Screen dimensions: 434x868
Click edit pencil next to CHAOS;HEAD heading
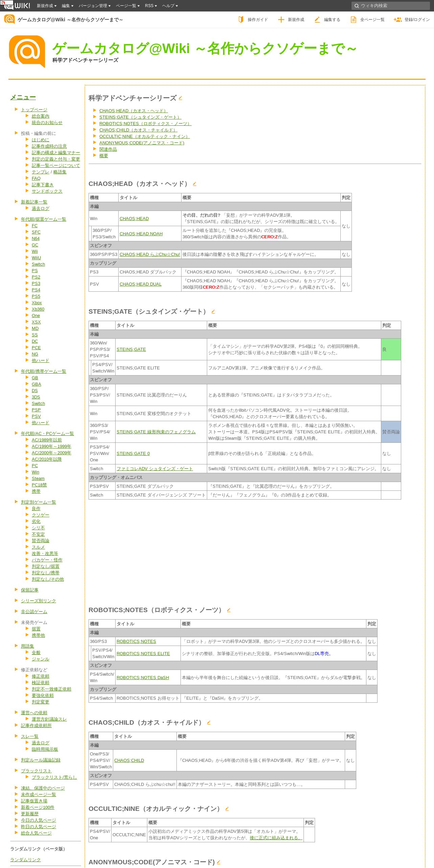194,184
